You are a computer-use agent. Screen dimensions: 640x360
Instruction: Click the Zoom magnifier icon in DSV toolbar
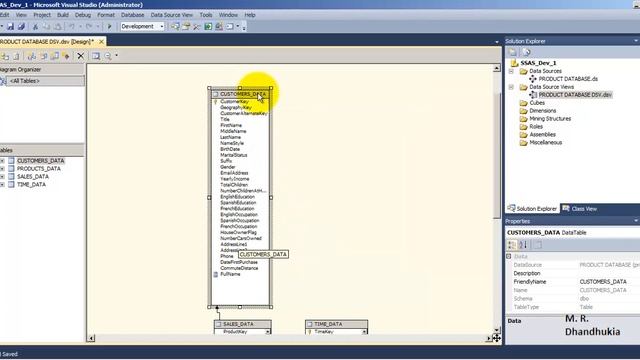(108, 56)
